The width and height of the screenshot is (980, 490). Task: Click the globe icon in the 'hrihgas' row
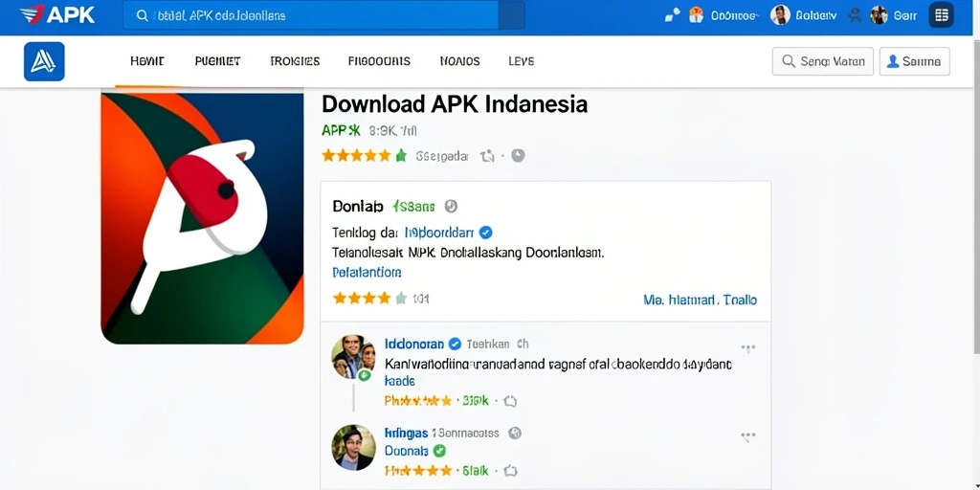coord(514,433)
